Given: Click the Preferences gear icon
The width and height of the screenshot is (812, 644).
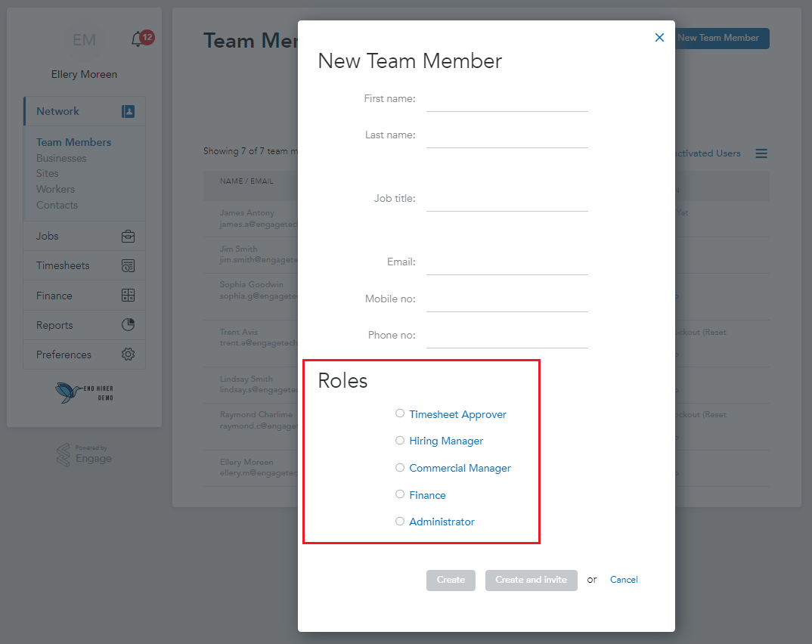Looking at the screenshot, I should [x=128, y=354].
